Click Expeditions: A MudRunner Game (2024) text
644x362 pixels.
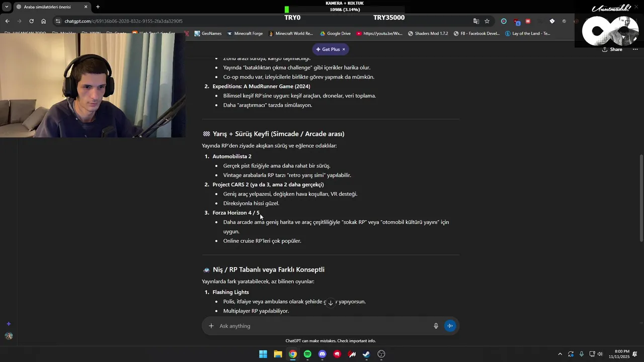261,86
